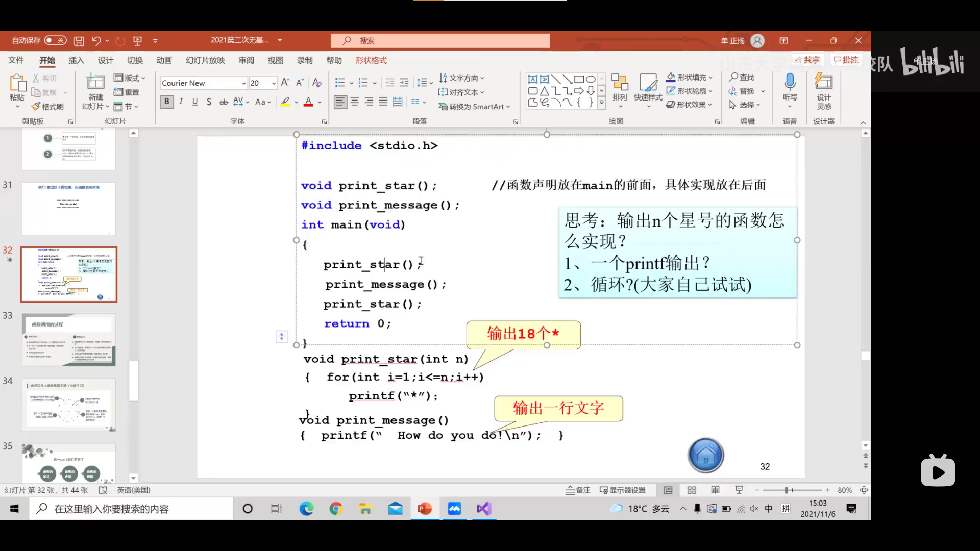980x551 pixels.
Task: Click the Italic formatting icon
Action: 181,102
